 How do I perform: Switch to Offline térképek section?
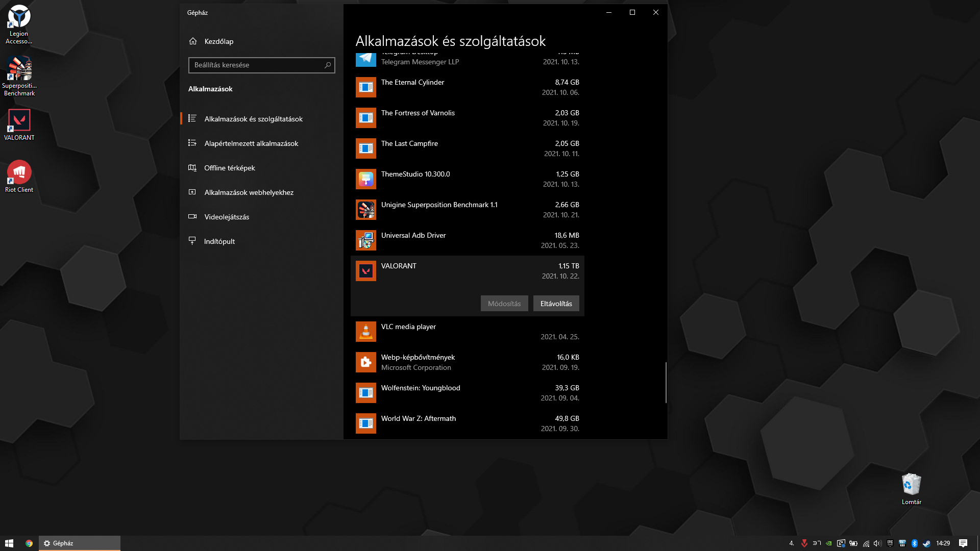229,168
